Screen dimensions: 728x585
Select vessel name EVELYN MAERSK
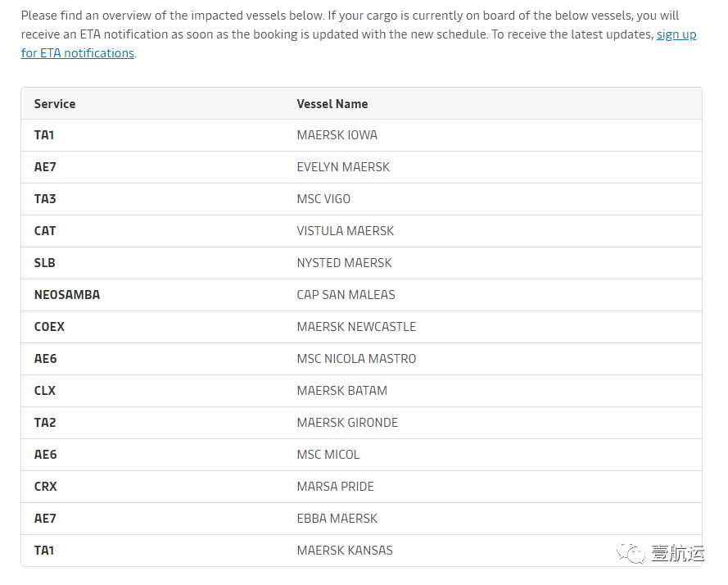click(343, 167)
